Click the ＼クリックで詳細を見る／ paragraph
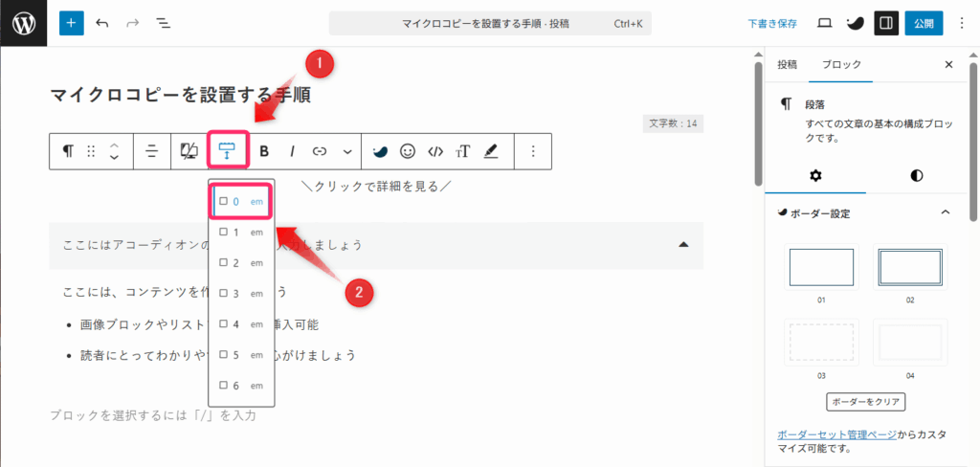The image size is (980, 467). pyautogui.click(x=375, y=186)
